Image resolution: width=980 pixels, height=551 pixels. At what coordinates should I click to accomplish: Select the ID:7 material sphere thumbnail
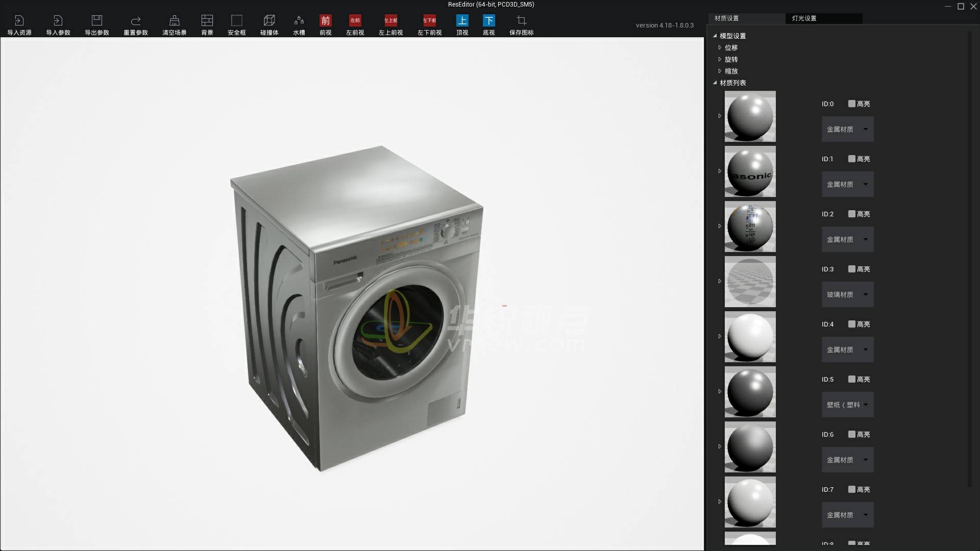pos(750,502)
